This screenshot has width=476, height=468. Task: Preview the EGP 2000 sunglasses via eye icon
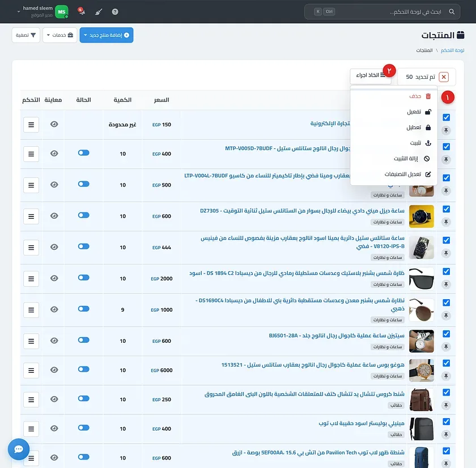pyautogui.click(x=54, y=278)
